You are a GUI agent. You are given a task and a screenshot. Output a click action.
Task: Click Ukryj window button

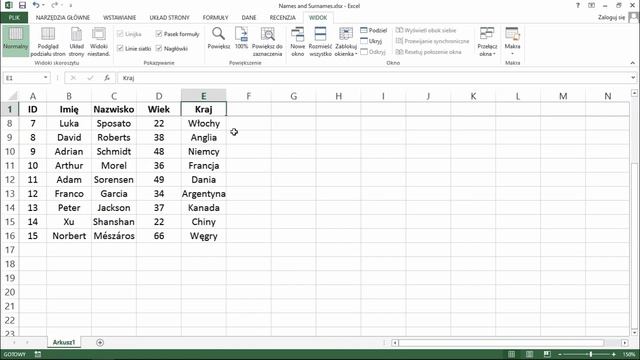click(371, 41)
